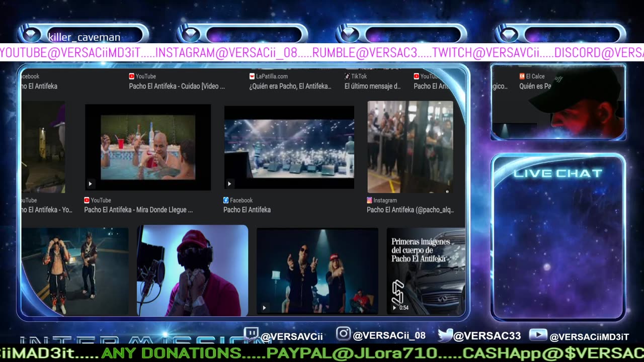644x362 pixels.
Task: Click the YouTube source label above Cuidao result
Action: (145, 76)
